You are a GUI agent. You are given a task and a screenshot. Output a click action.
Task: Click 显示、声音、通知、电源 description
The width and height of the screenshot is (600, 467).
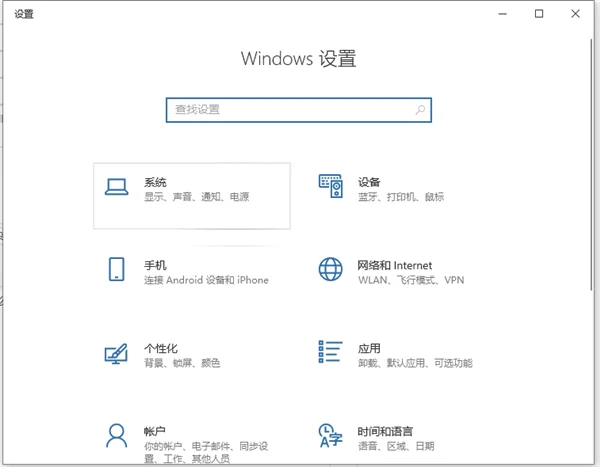[x=197, y=197]
